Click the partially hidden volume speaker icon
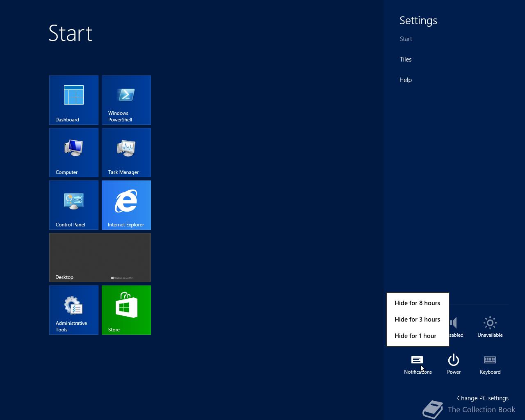The image size is (525, 420). coord(453,323)
